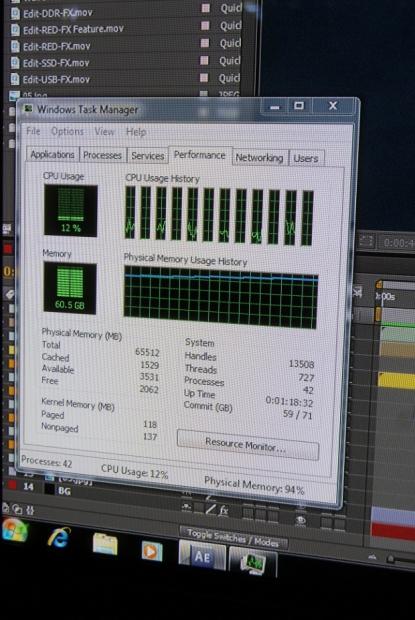Select Edit-USB-FX.mov in the project list
Screen dimensions: 415x620
[56, 79]
